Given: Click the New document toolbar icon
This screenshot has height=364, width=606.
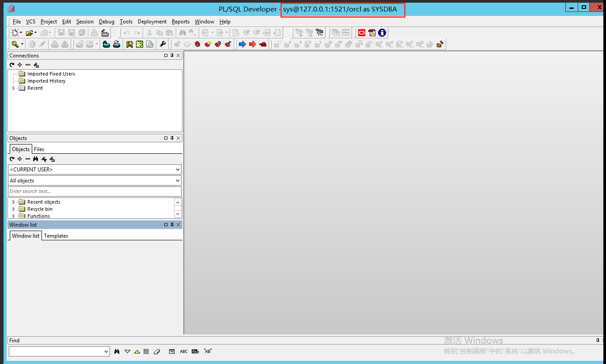Looking at the screenshot, I should click(15, 33).
